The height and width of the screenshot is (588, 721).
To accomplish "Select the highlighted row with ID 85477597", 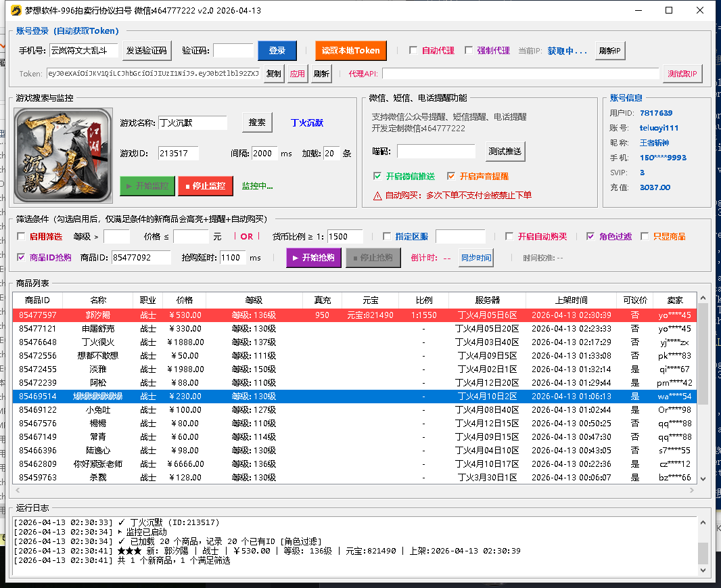I will [338, 315].
